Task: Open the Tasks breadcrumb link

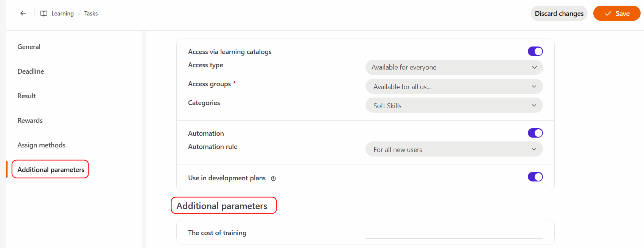Action: (x=91, y=14)
